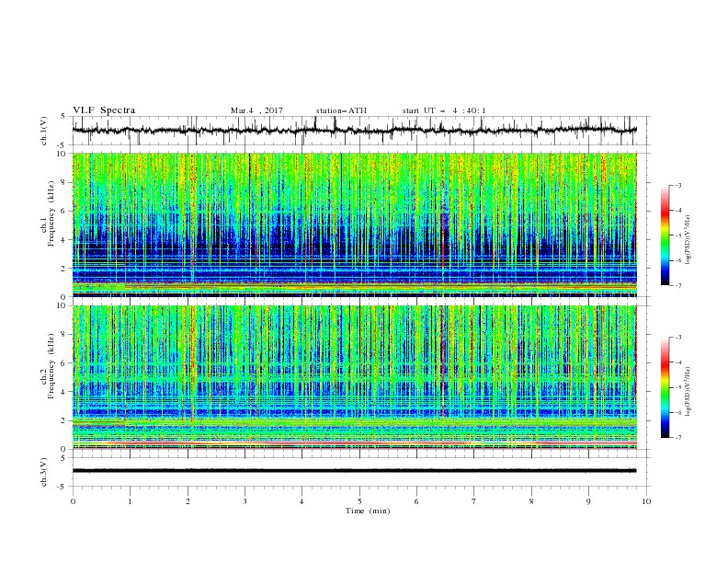Select the "start UT = 4 :40: 1" text

444,110
